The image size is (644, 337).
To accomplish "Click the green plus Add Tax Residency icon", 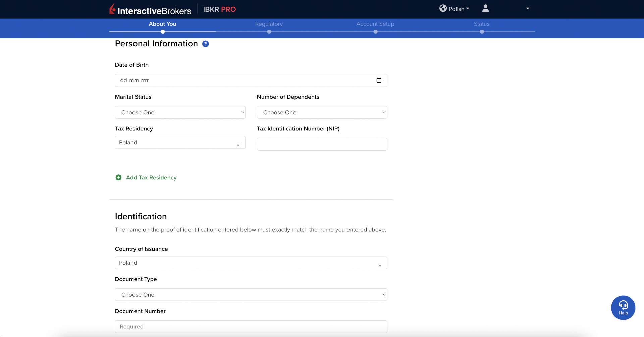I will pyautogui.click(x=119, y=178).
